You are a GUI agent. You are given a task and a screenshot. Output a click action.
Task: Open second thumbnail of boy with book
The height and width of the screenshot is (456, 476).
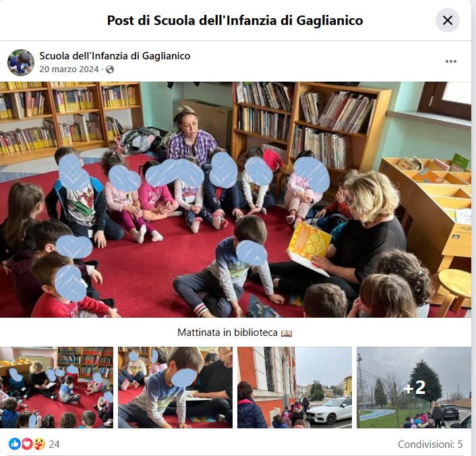(175, 387)
